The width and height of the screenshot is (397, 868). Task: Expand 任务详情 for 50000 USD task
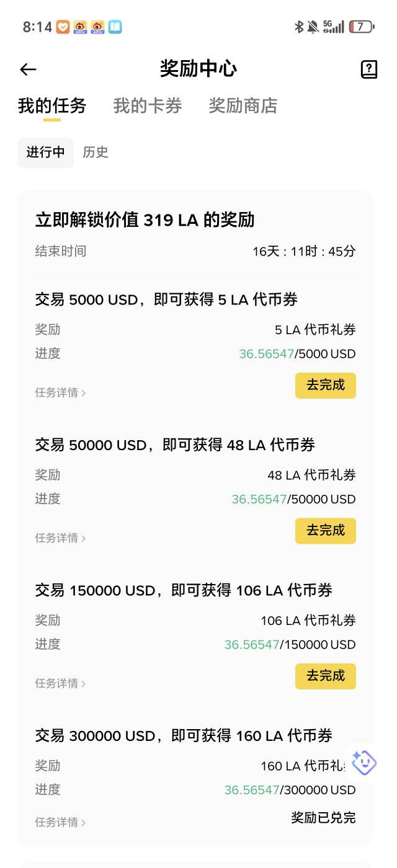pos(60,538)
